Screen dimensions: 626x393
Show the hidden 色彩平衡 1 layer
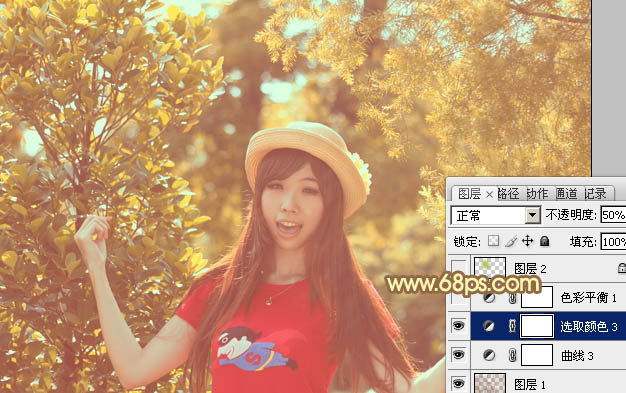[458, 298]
